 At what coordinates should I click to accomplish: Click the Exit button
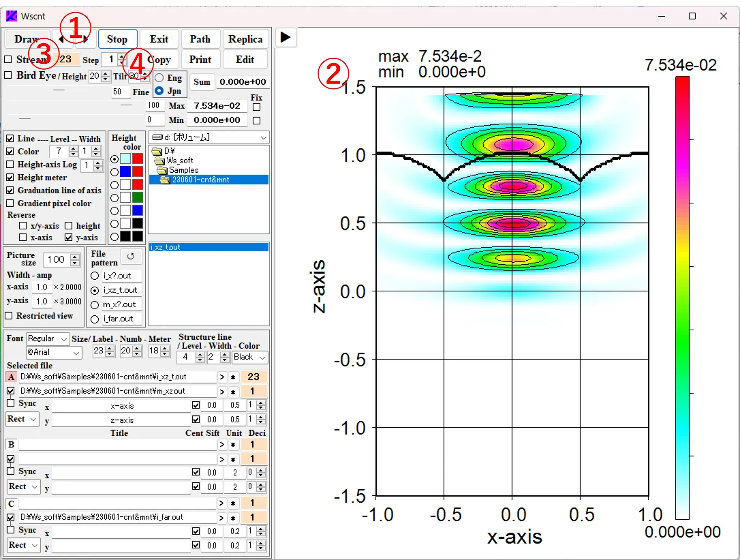[x=159, y=39]
